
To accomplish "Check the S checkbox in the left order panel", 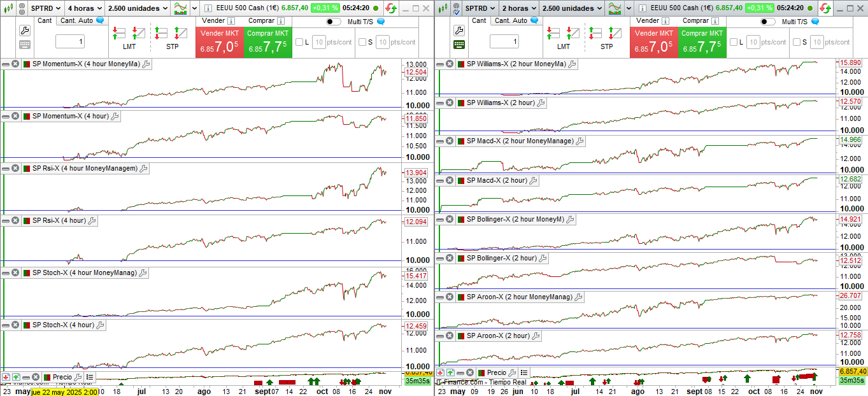I will [362, 42].
